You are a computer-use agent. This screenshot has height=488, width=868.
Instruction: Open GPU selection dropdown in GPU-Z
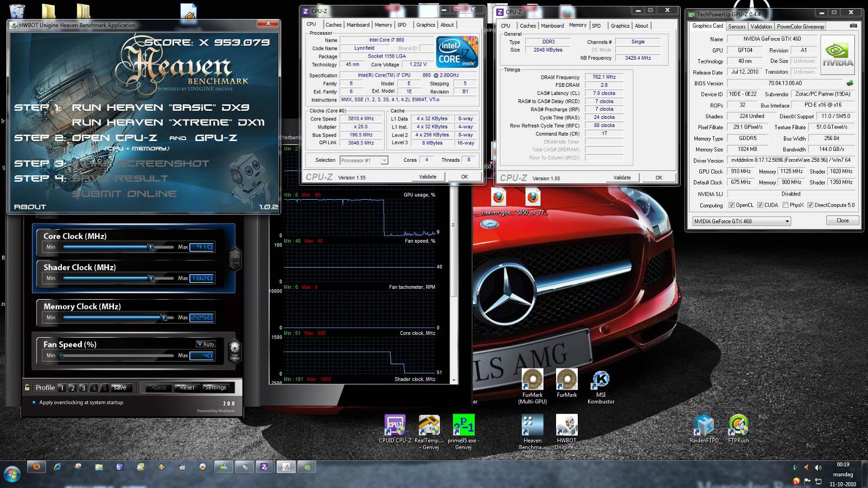coord(742,221)
